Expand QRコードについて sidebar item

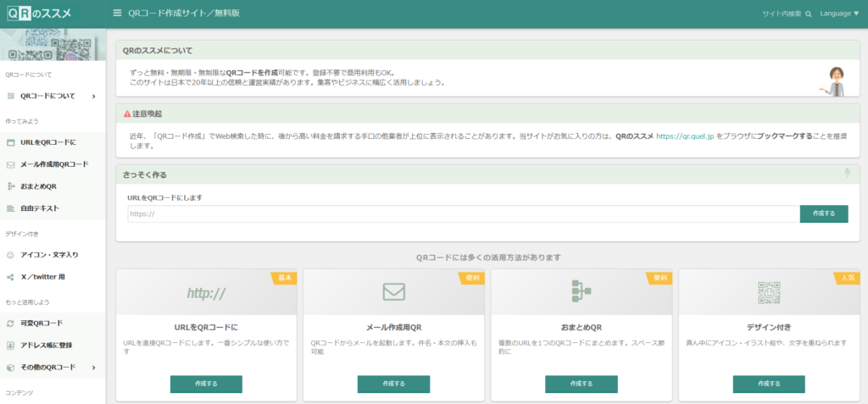click(53, 97)
